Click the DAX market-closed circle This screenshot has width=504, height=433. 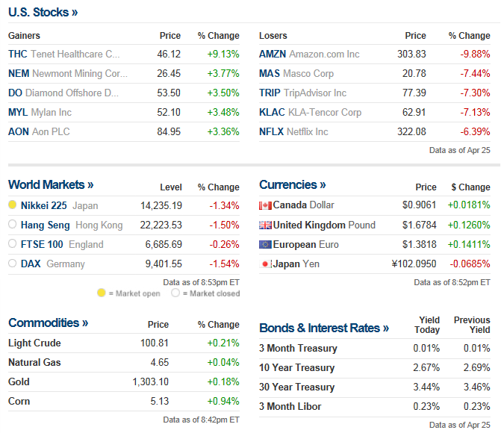click(13, 264)
